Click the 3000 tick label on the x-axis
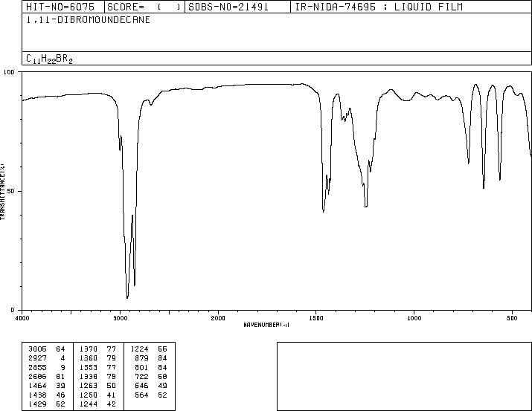This screenshot has height=411, width=532. [x=120, y=318]
